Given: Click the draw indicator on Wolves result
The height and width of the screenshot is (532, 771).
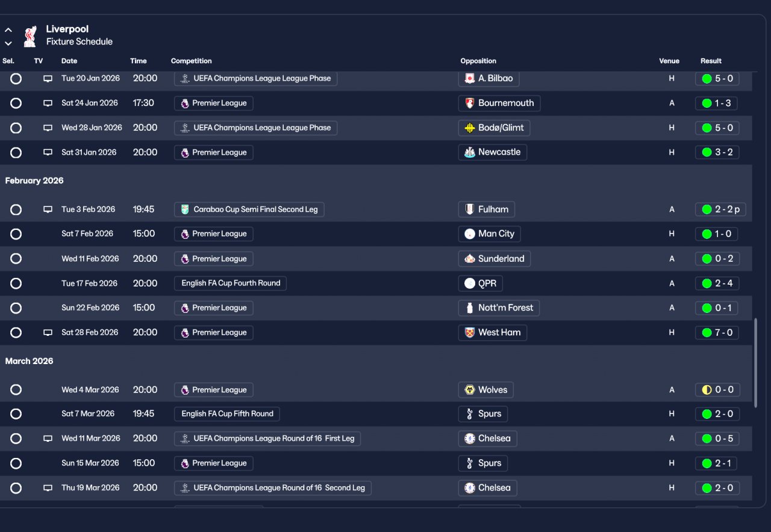Looking at the screenshot, I should [x=707, y=390].
